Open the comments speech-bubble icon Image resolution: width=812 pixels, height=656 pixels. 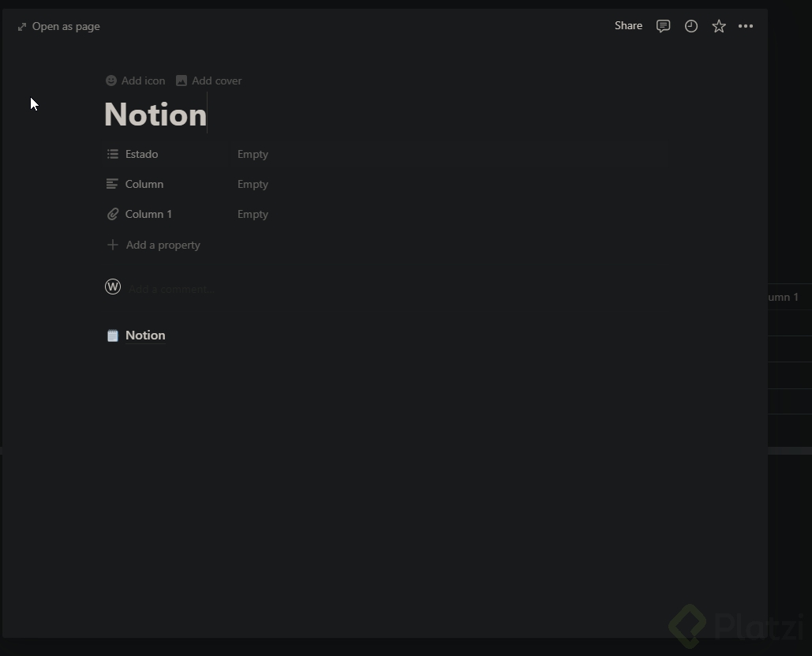coord(664,26)
